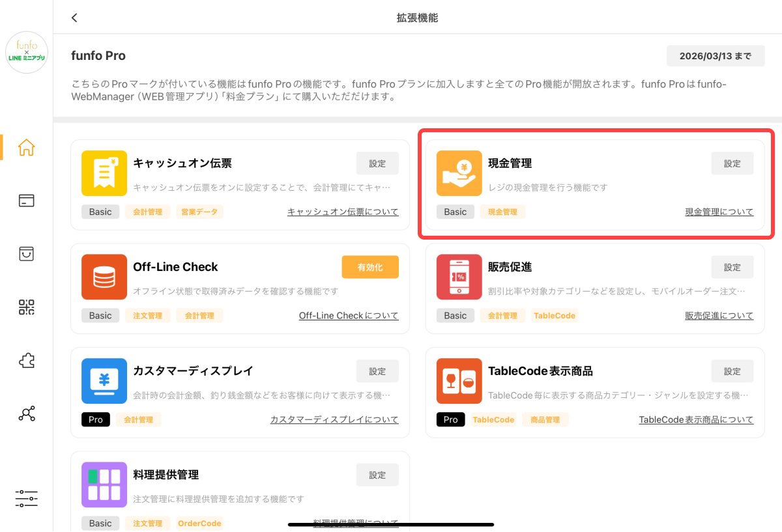Follow the キャッシュオン伝票について link

pos(343,212)
